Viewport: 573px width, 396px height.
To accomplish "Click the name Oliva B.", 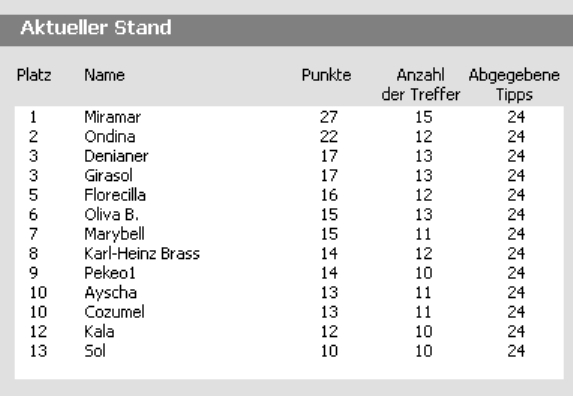I will pos(111,215).
